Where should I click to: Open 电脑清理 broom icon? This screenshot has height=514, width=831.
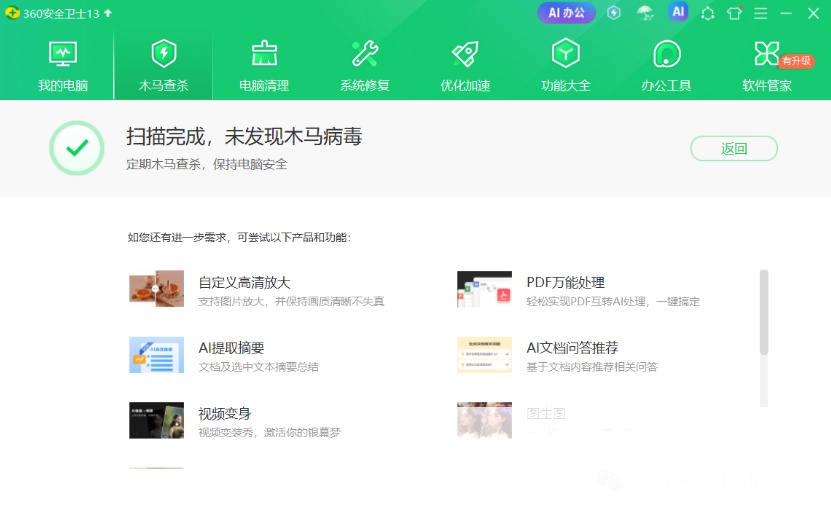point(264,54)
